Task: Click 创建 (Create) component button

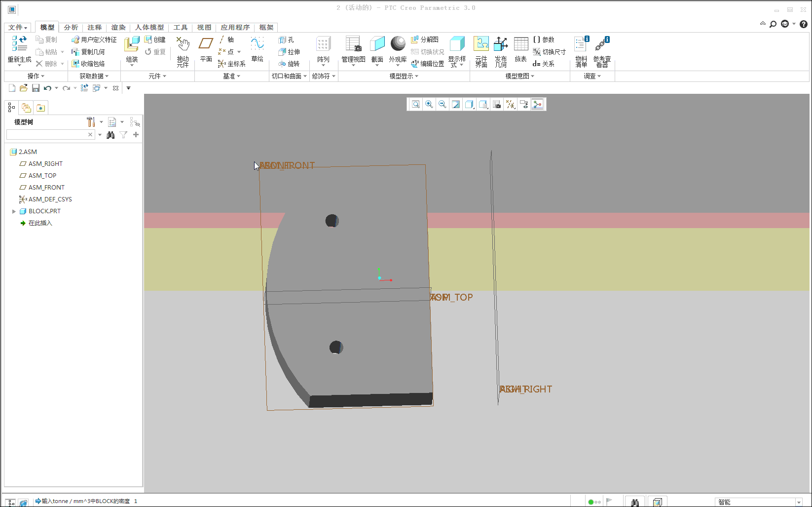Action: (155, 39)
